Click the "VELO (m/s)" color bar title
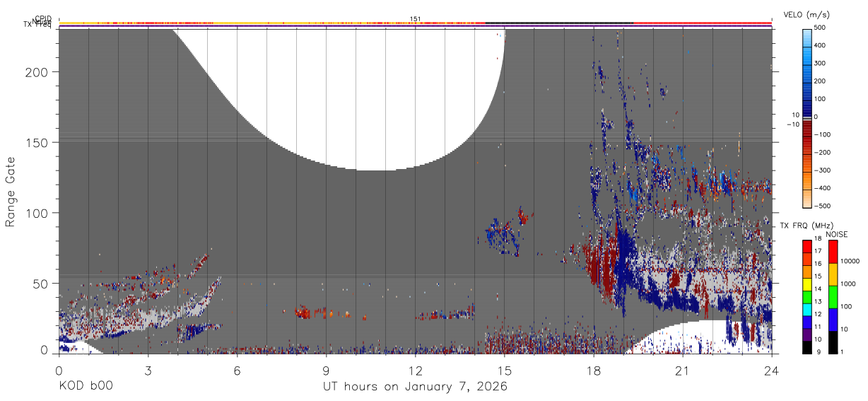Viewport: 868px width, 401px height. [807, 15]
